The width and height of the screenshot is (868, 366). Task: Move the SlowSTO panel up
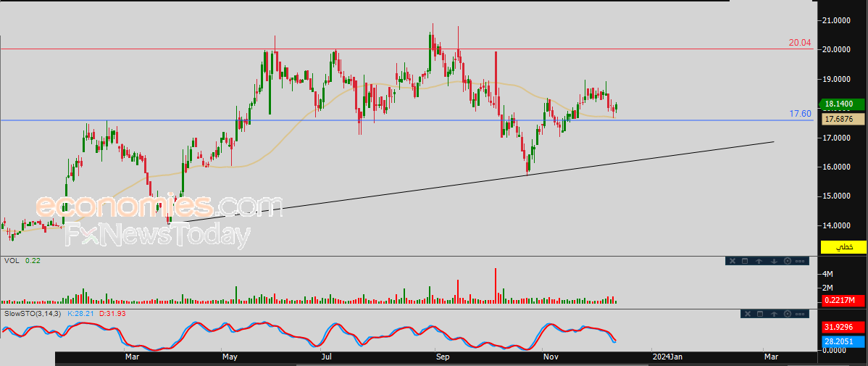coord(774,314)
